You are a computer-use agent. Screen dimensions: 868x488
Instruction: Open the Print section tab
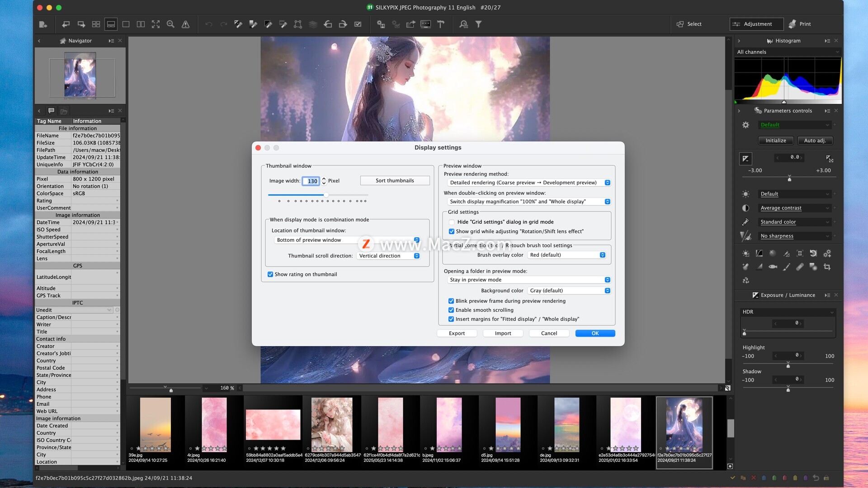coord(800,24)
